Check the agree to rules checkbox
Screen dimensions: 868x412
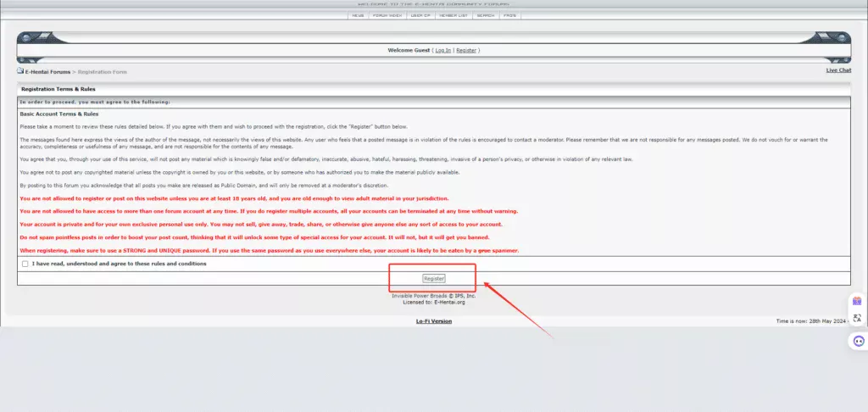25,264
